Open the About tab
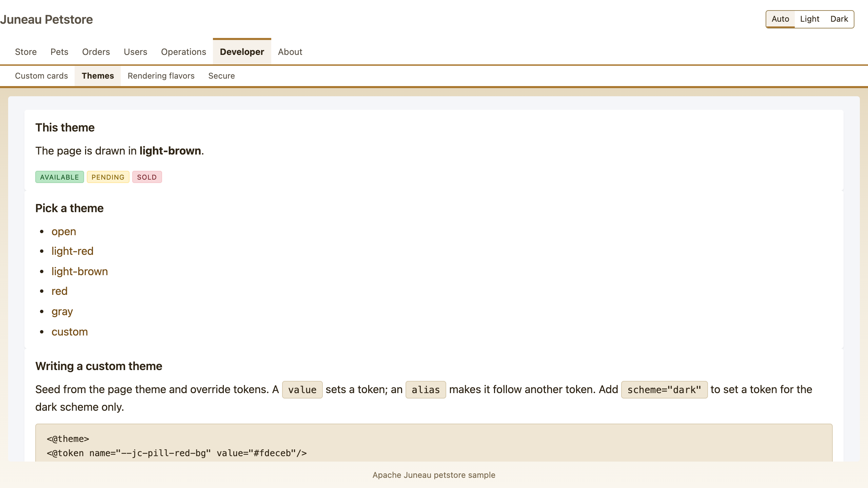This screenshot has height=488, width=868. click(x=290, y=52)
